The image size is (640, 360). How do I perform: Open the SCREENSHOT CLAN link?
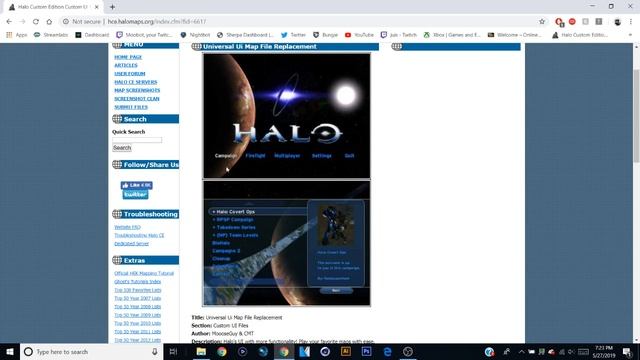pyautogui.click(x=137, y=99)
